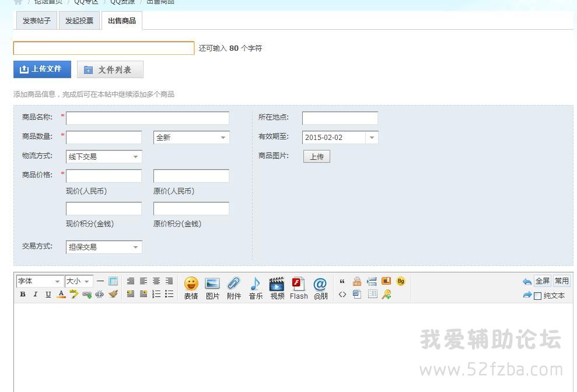Click the 现价(人民币) price field

click(x=104, y=176)
